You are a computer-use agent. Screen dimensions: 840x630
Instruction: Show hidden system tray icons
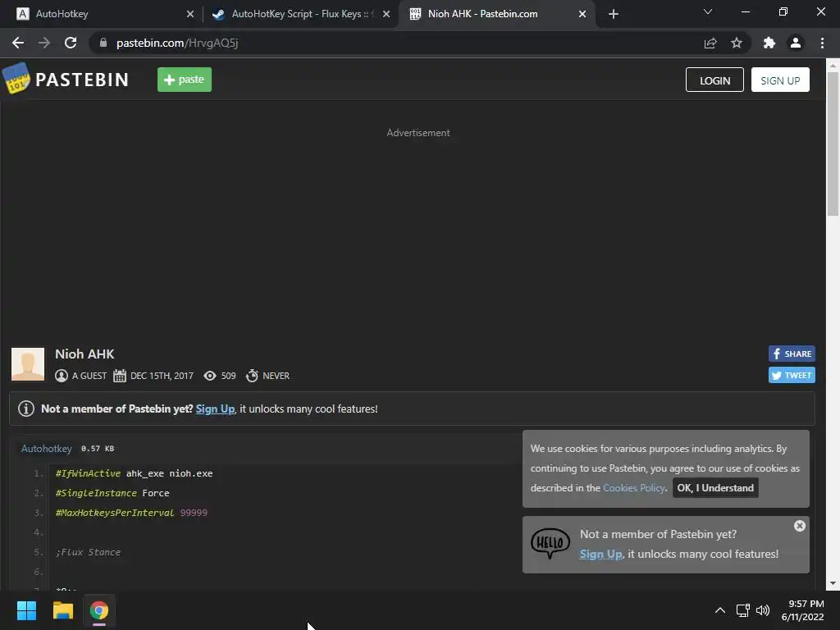click(x=720, y=610)
